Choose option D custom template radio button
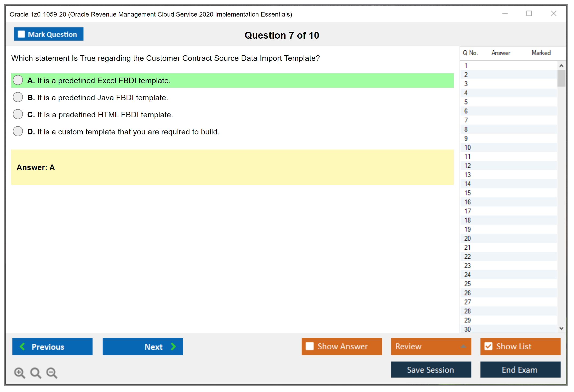 18,131
